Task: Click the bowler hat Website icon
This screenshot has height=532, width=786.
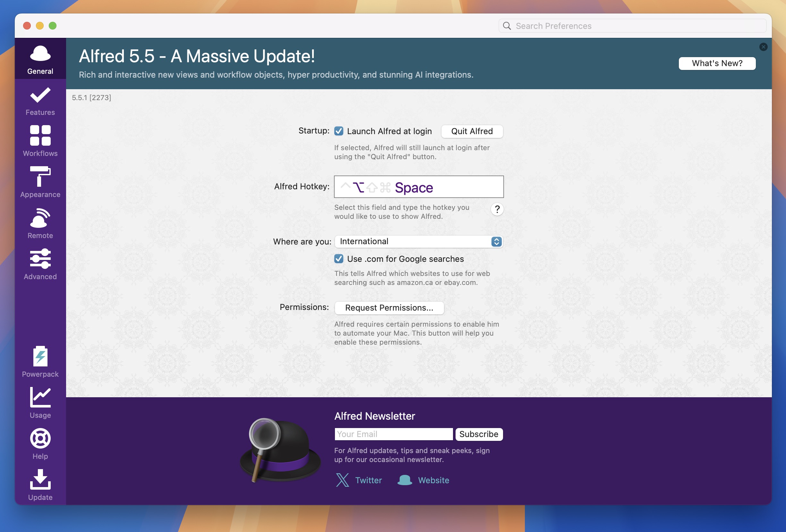Action: (x=405, y=480)
